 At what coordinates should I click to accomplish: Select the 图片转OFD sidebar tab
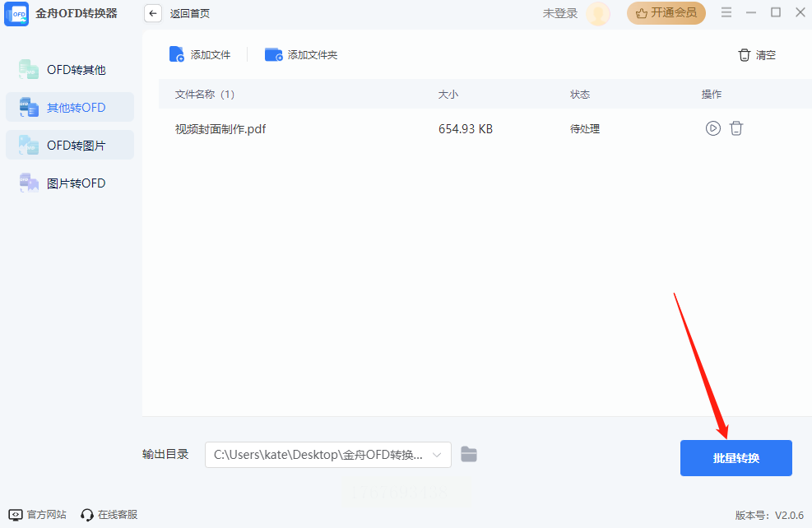pos(70,183)
